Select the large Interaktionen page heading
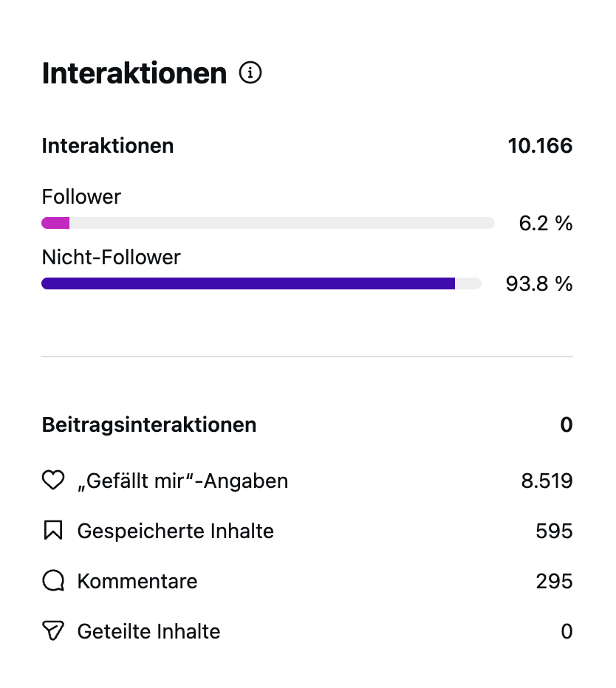The height and width of the screenshot is (688, 616). tap(134, 74)
